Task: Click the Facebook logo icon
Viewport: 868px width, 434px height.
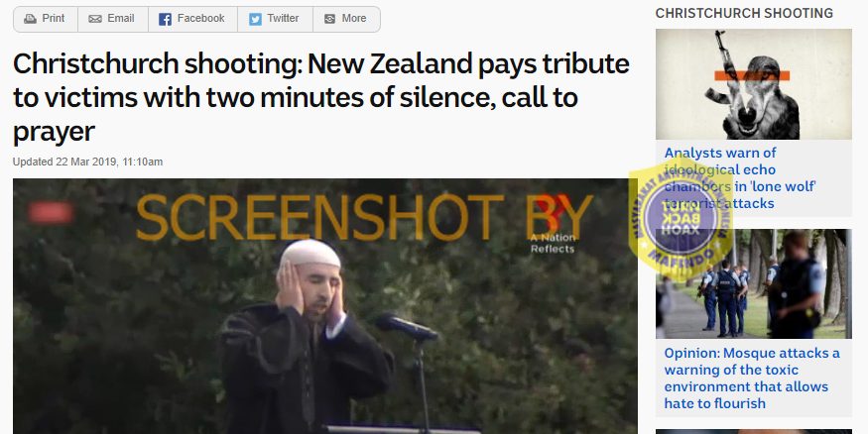Action: 165,20
